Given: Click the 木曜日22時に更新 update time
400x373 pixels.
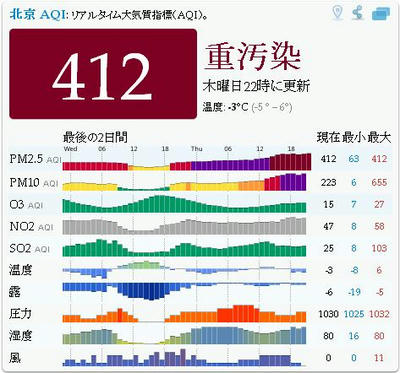Looking at the screenshot, I should (256, 87).
